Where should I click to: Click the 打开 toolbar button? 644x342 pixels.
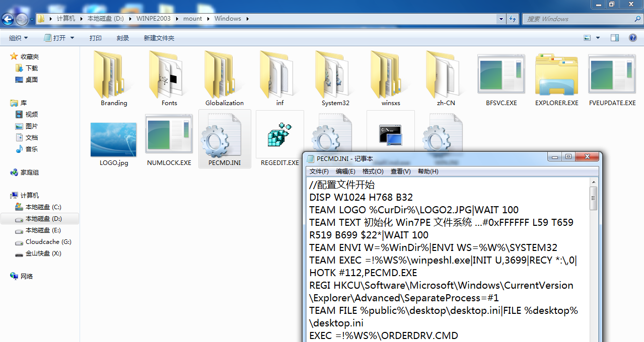tap(55, 38)
